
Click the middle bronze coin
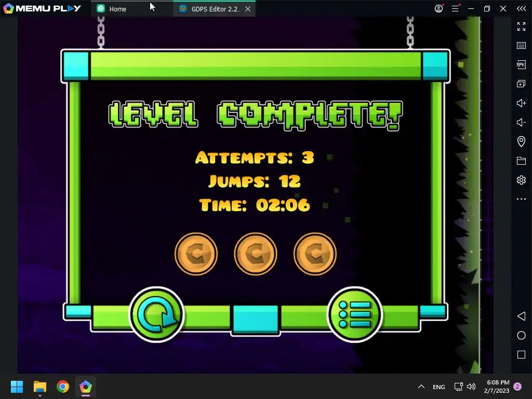tap(256, 254)
